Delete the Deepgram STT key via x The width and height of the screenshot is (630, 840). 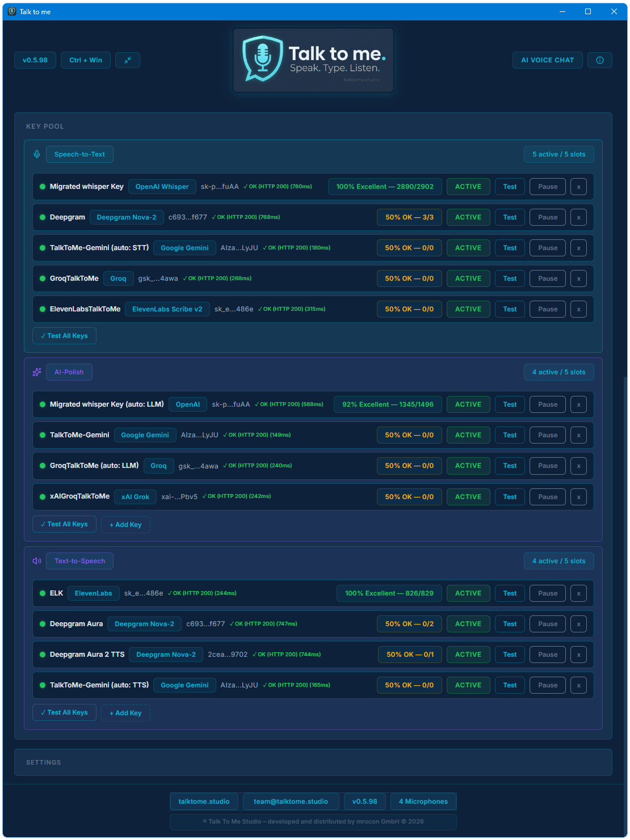pos(578,217)
